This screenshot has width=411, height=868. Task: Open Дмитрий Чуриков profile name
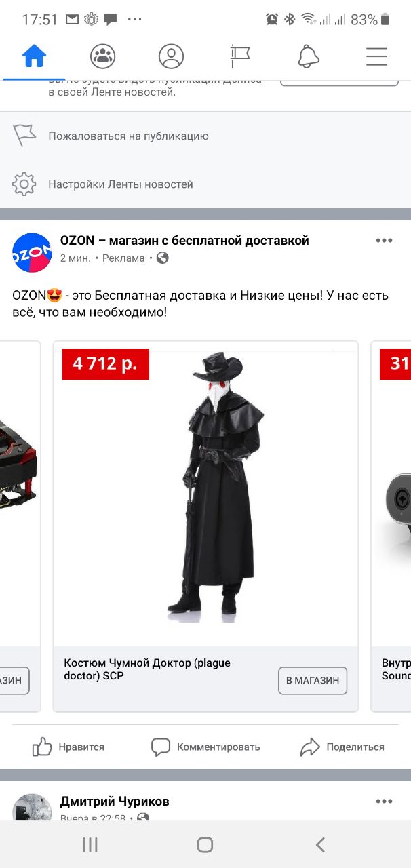click(115, 802)
